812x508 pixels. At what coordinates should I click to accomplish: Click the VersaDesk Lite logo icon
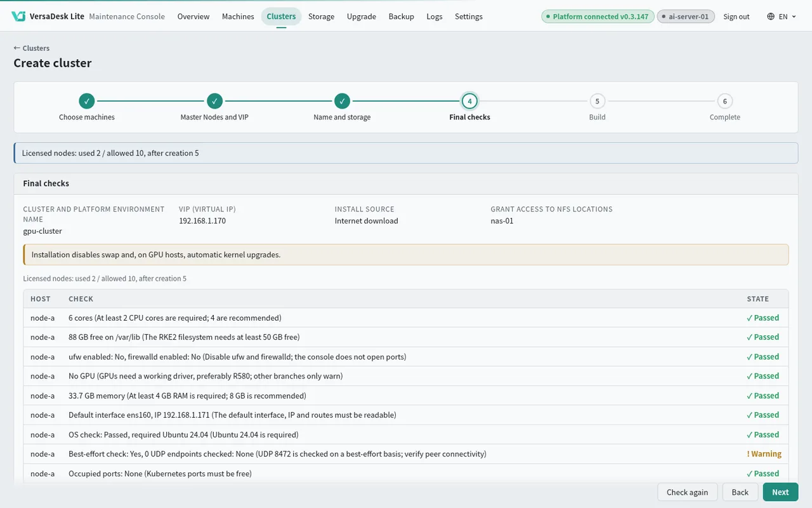18,17
